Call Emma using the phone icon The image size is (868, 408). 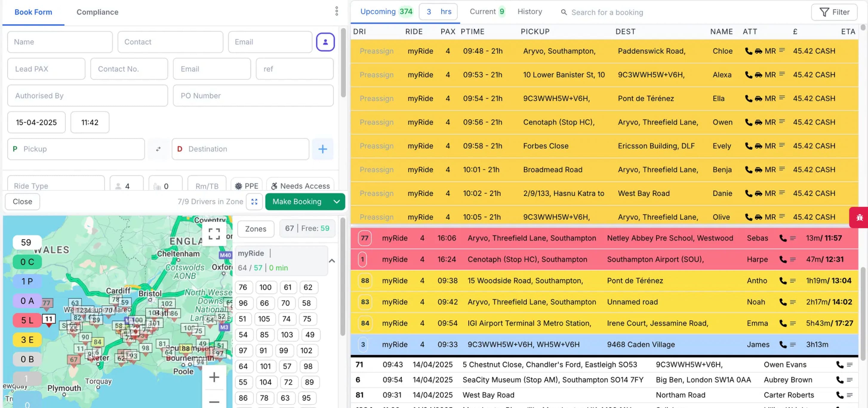coord(783,323)
